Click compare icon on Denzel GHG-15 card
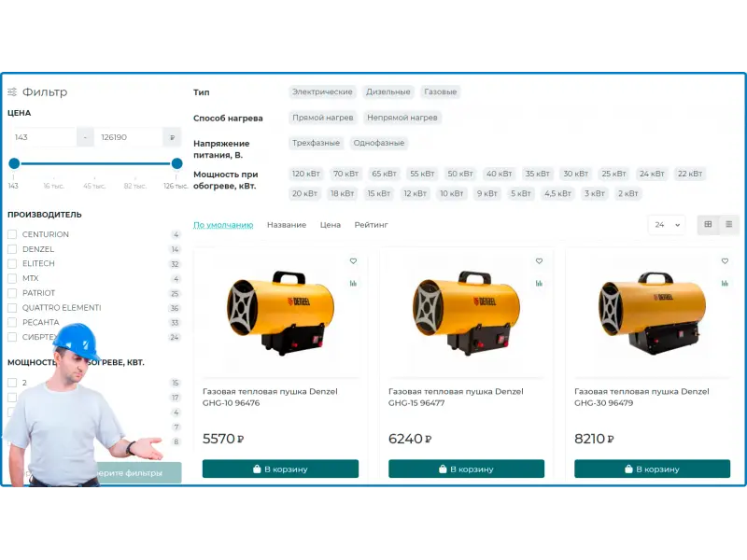 [539, 283]
